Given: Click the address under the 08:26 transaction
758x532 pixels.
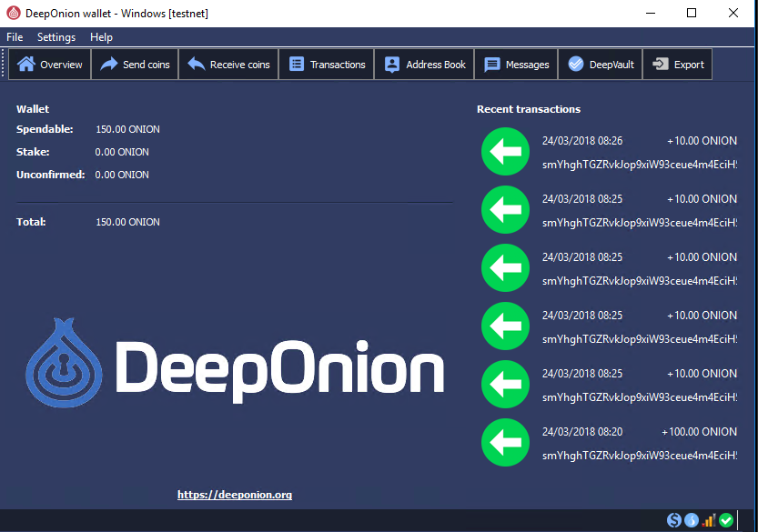Looking at the screenshot, I should [x=640, y=165].
